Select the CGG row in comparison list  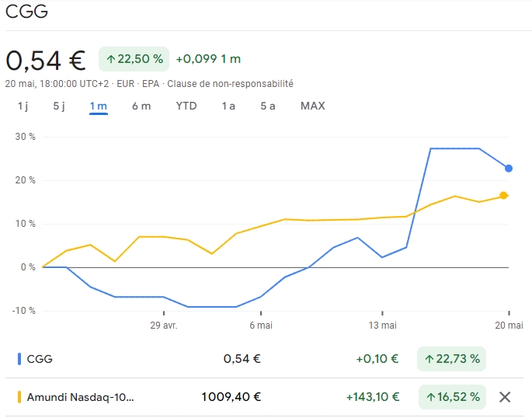click(x=40, y=359)
